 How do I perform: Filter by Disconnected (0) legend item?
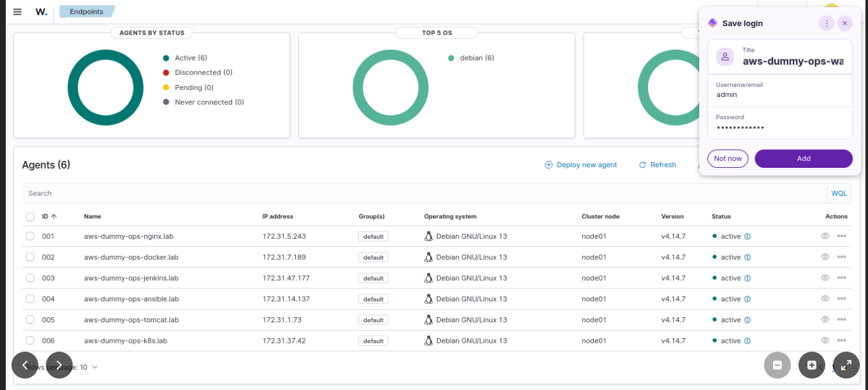[x=198, y=73]
